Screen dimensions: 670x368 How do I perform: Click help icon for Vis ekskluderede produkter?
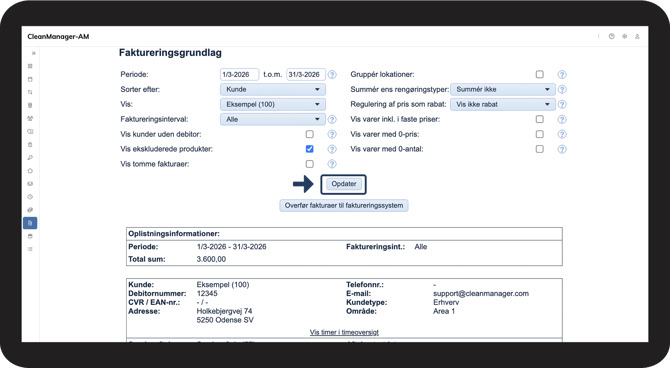[x=332, y=149]
